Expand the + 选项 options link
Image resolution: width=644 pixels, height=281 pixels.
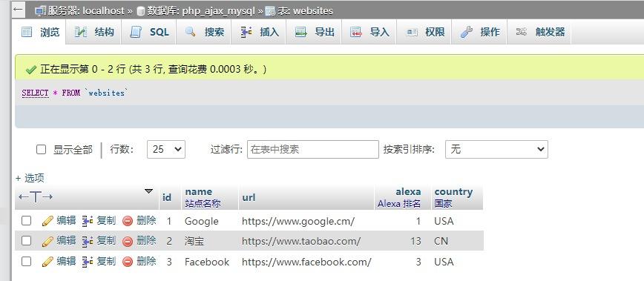click(x=30, y=178)
